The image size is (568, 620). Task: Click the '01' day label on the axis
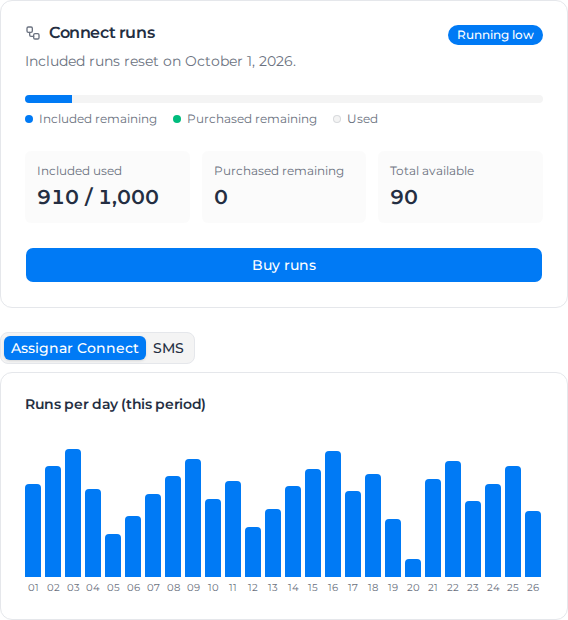33,588
